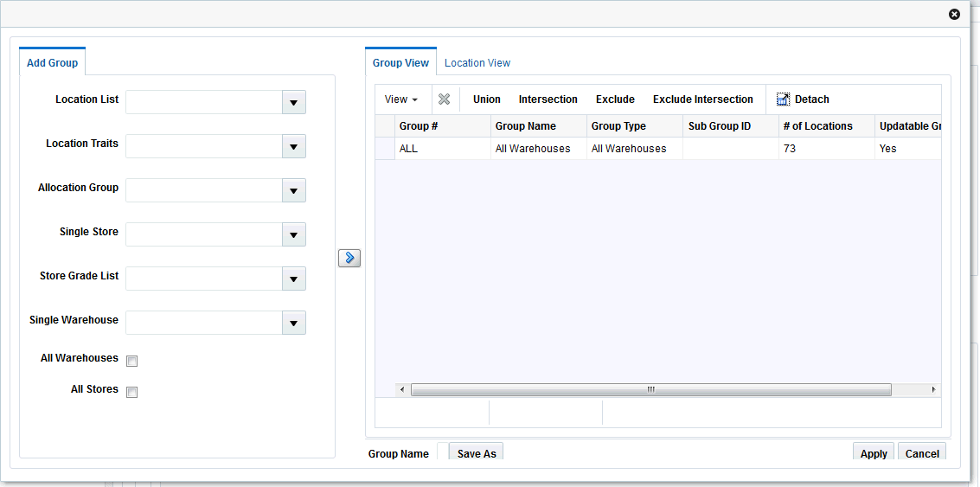Select the row selector for the ALL row

click(385, 149)
